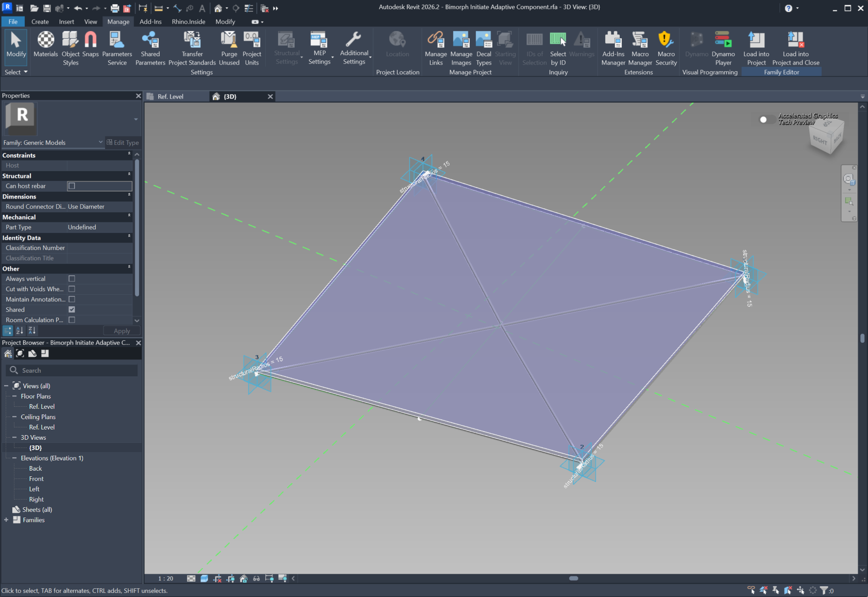Image resolution: width=868 pixels, height=597 pixels.
Task: Toggle Maintain Annotation checkbox
Action: [72, 299]
